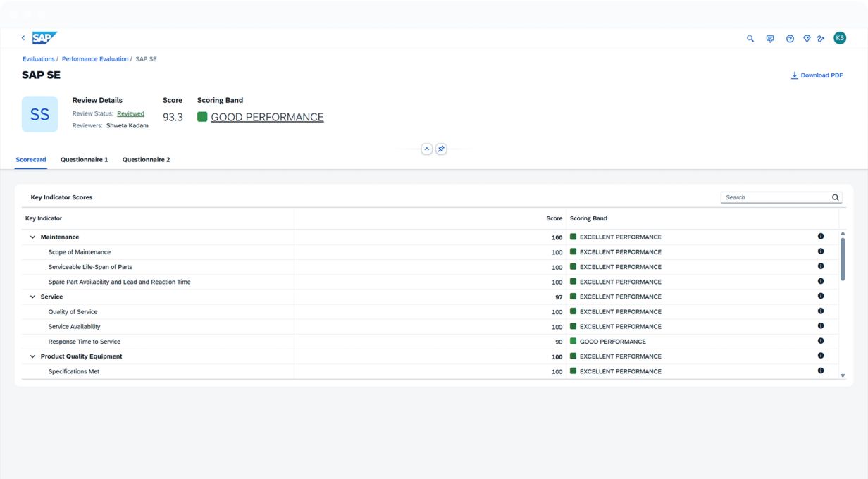This screenshot has height=479, width=868.
Task: Open the KS user profile avatar
Action: point(840,38)
